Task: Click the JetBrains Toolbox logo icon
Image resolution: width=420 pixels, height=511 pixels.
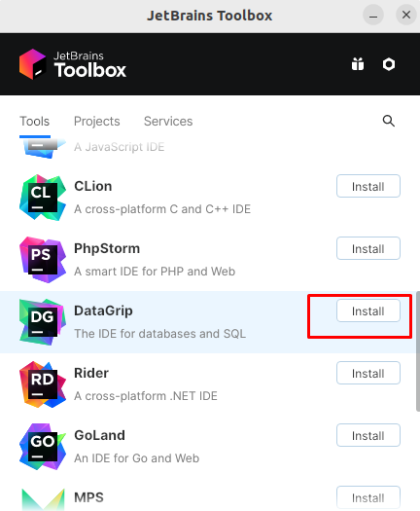Action: [32, 64]
